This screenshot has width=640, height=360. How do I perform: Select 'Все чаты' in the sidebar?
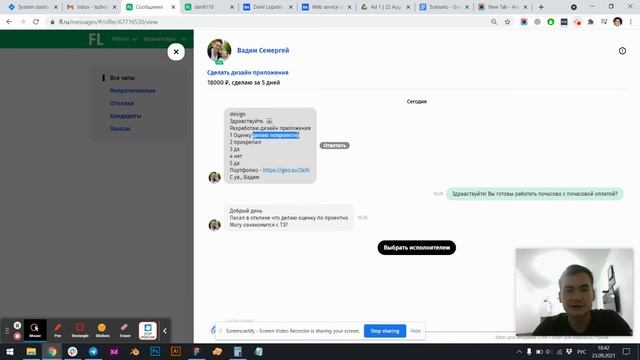tap(122, 78)
